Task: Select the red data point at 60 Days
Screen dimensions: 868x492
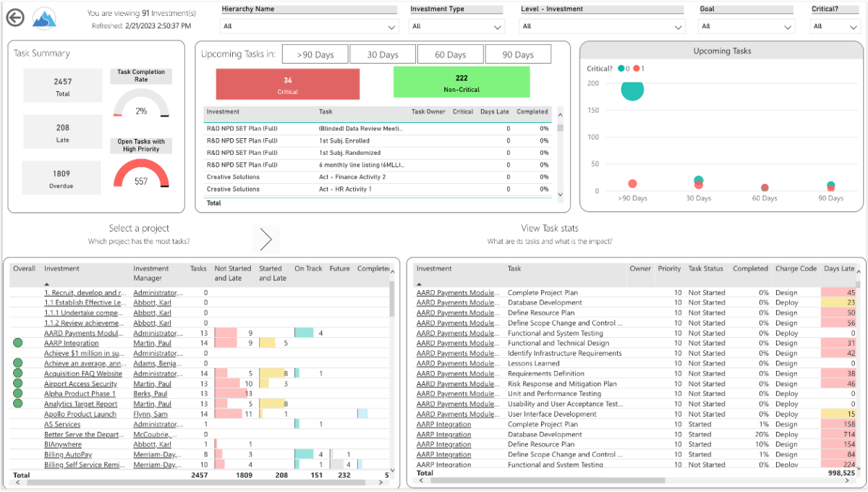Action: coord(764,189)
